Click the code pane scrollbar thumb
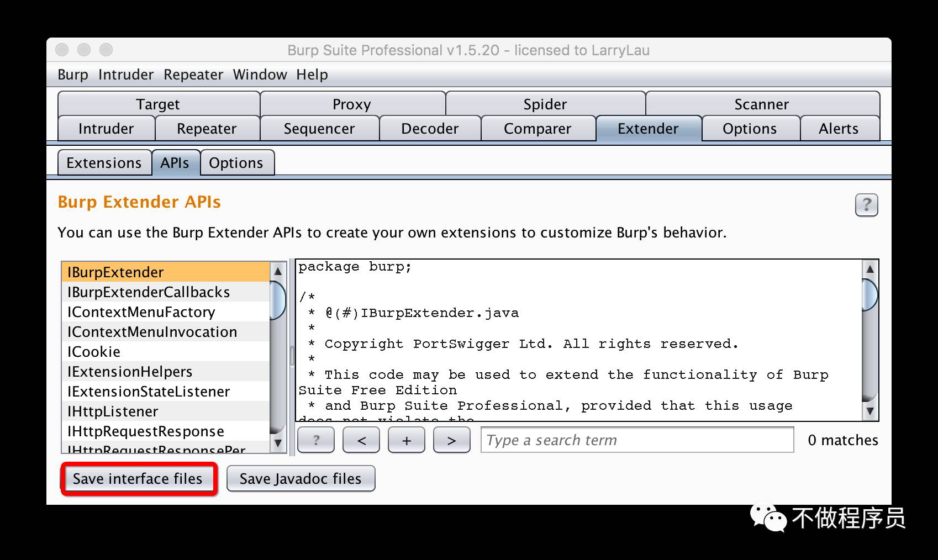Image resolution: width=938 pixels, height=560 pixels. click(x=870, y=295)
